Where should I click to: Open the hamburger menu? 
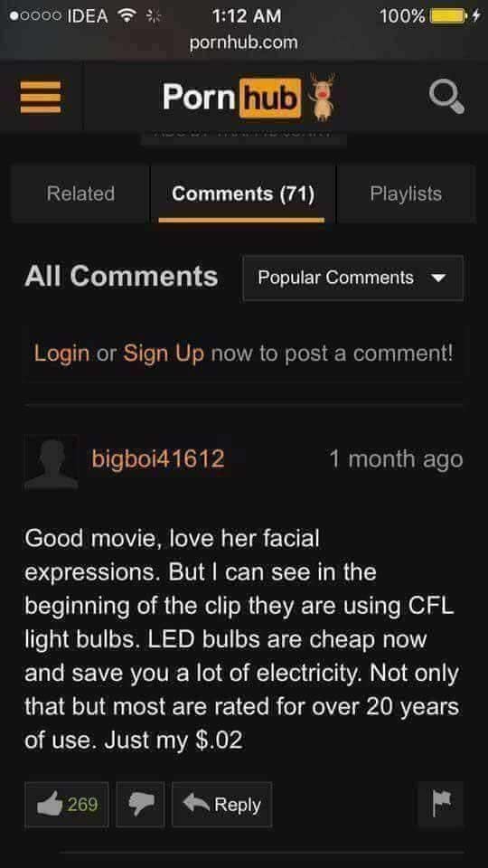[41, 98]
